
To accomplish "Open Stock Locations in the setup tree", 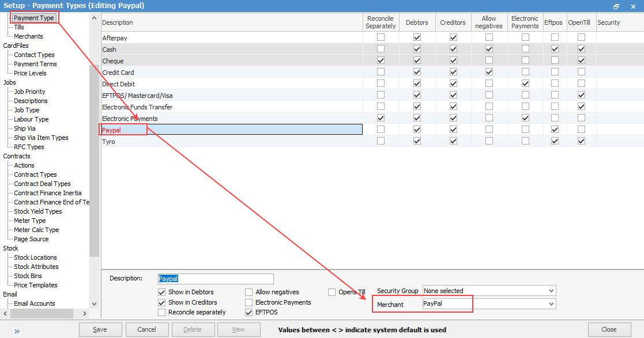I will [x=35, y=257].
